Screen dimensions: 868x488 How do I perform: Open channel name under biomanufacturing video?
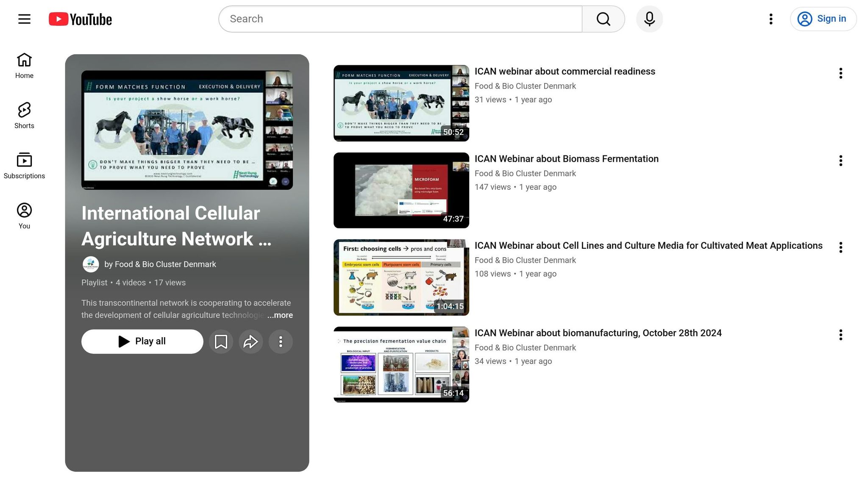[x=525, y=348]
